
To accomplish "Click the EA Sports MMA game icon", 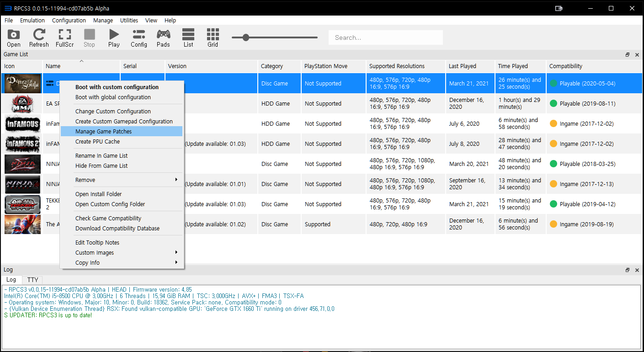I will tap(22, 103).
